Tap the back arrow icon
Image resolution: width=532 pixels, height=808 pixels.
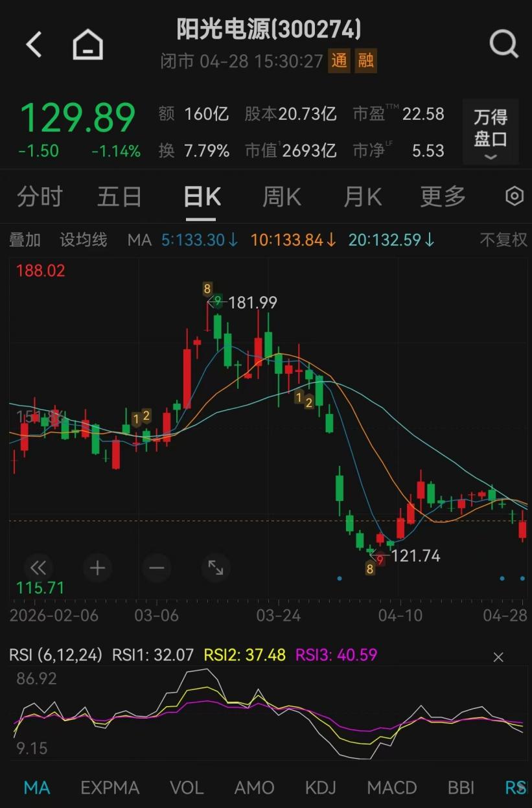(x=34, y=45)
